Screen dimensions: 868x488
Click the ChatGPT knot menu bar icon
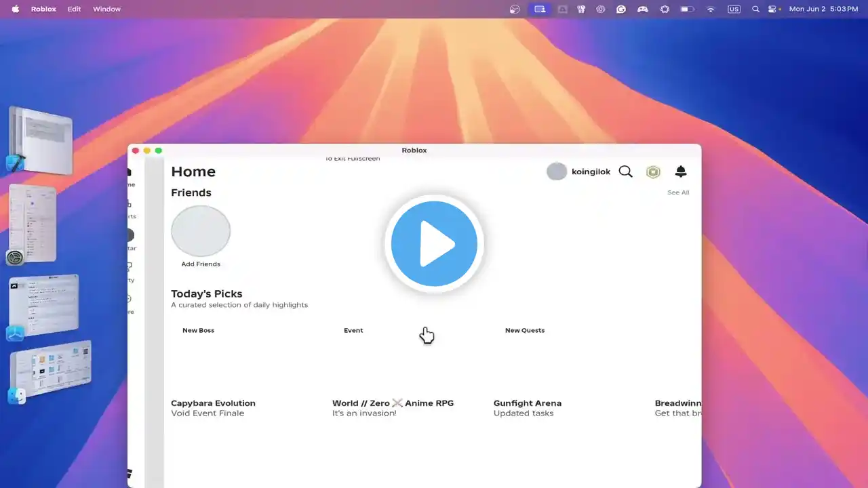(x=601, y=9)
